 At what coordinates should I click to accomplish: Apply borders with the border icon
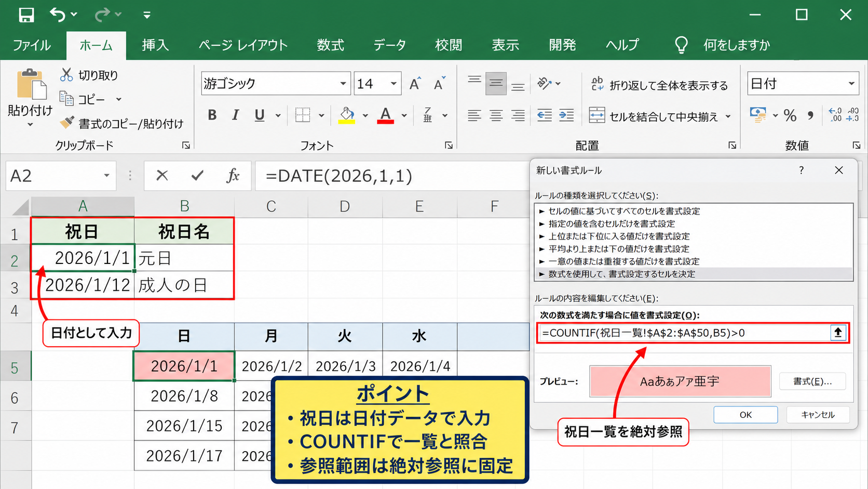tap(303, 115)
